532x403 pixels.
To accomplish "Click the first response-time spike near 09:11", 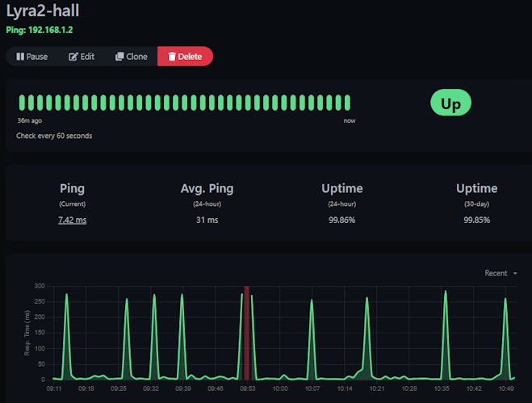I will (x=66, y=295).
